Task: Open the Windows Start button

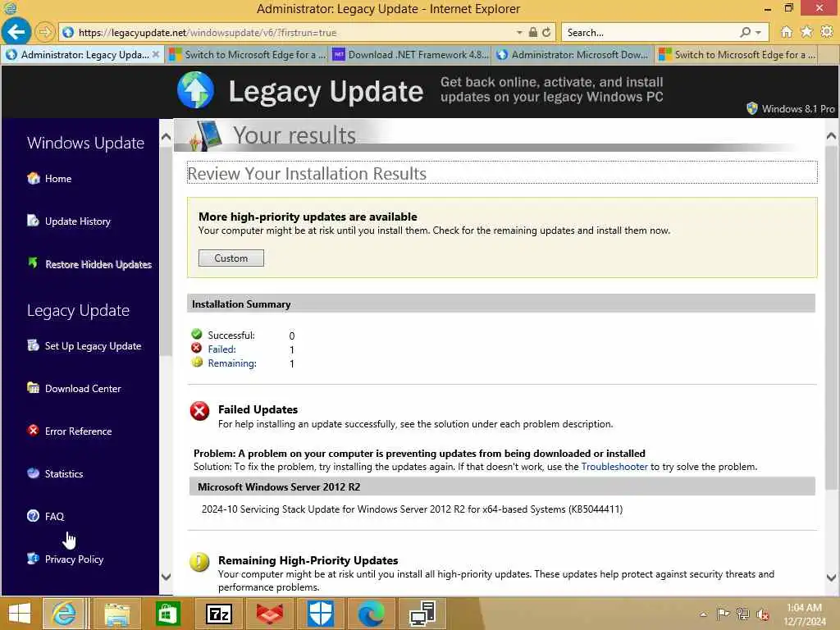Action: [x=20, y=614]
